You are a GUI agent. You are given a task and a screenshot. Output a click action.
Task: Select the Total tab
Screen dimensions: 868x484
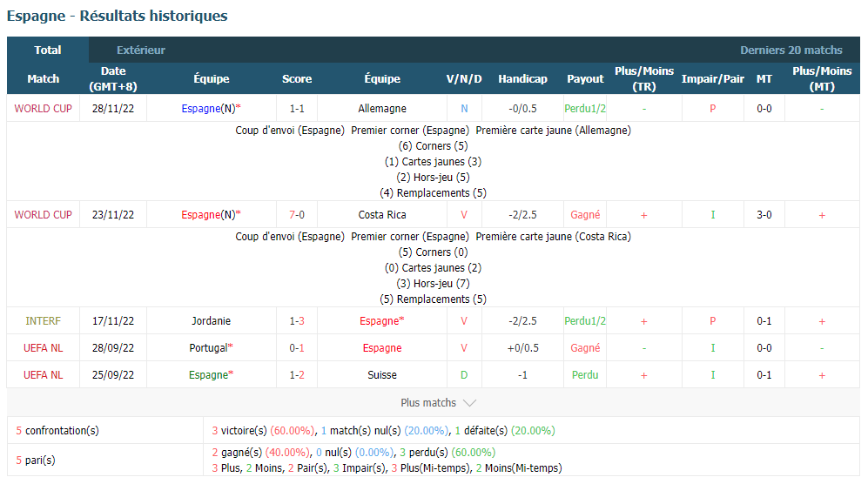tap(48, 50)
